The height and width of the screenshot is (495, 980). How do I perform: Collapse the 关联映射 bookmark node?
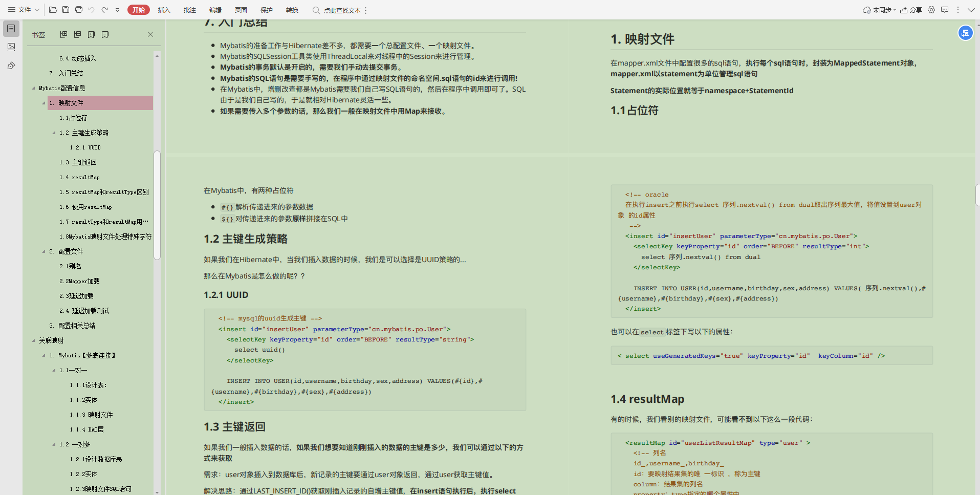tap(34, 340)
